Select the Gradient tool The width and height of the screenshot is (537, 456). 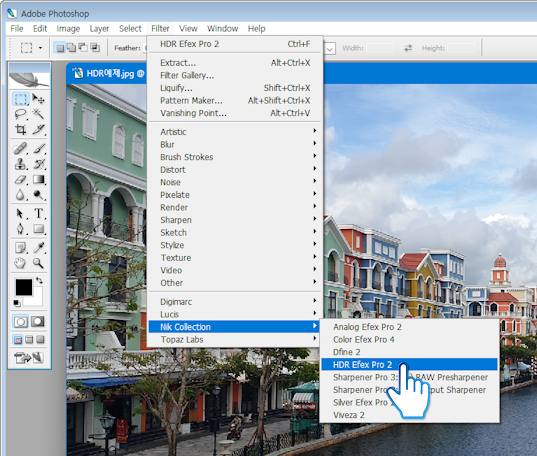pyautogui.click(x=38, y=179)
